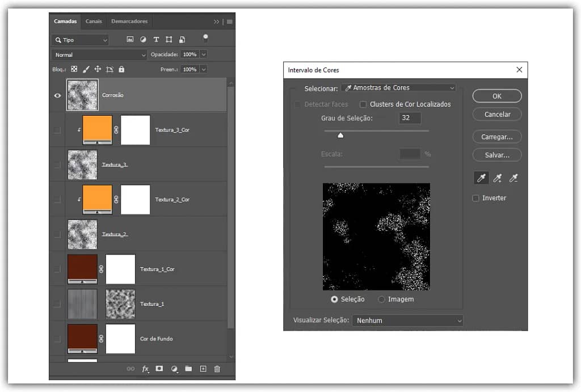Select the add to sample eyedropper

tap(498, 179)
